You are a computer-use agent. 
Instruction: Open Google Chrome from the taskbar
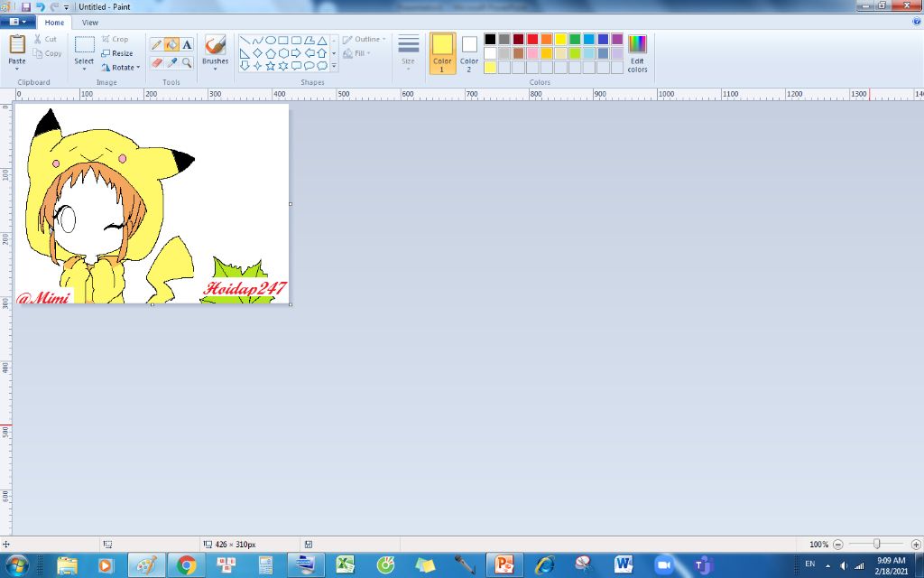pyautogui.click(x=186, y=565)
